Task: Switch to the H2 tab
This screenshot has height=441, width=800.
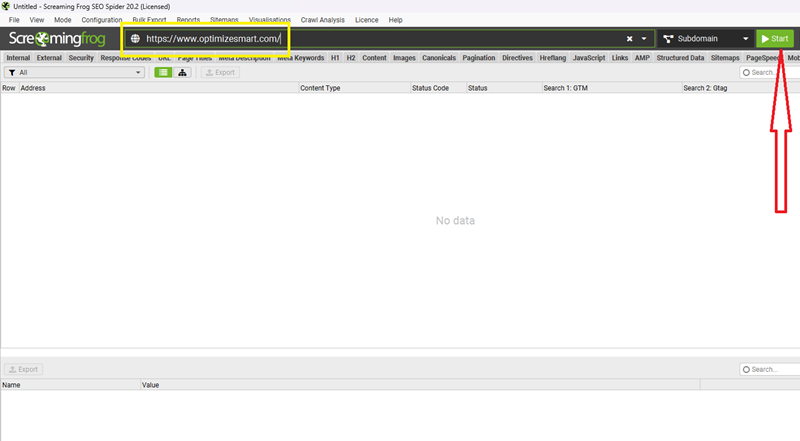Action: pyautogui.click(x=351, y=58)
